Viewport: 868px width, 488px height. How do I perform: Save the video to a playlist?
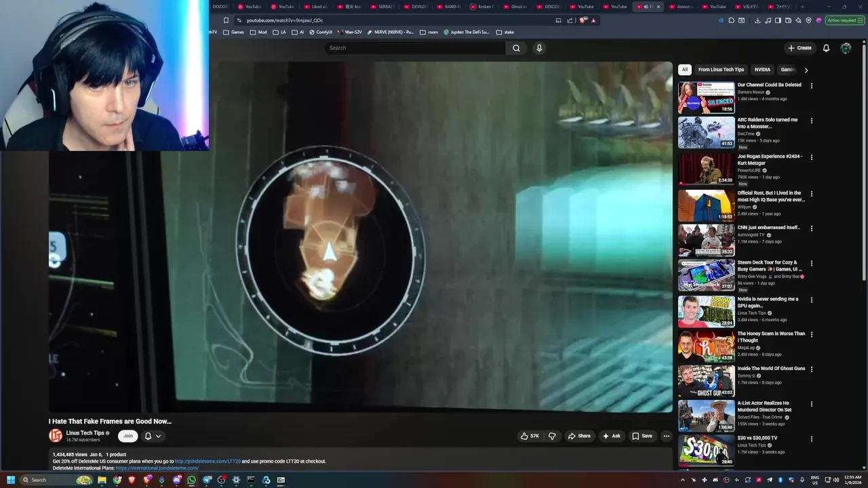pos(642,436)
